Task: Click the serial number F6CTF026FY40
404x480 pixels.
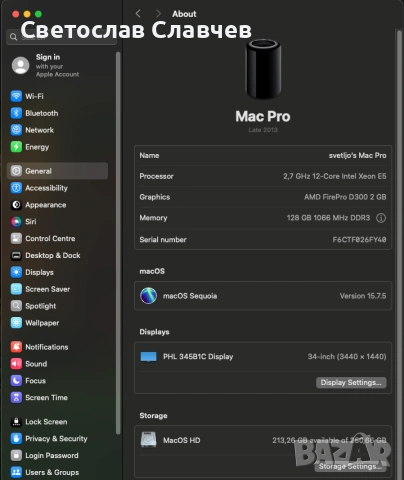Action: click(x=359, y=239)
